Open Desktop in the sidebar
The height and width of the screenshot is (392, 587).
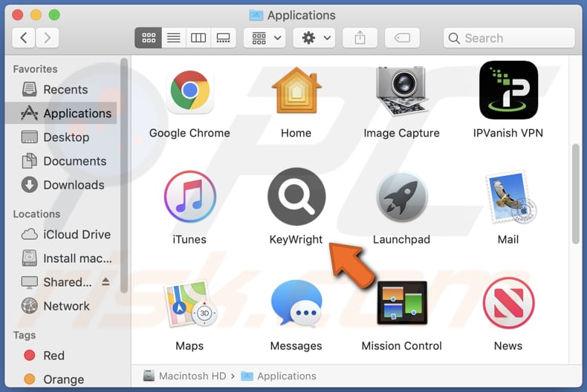pos(62,137)
